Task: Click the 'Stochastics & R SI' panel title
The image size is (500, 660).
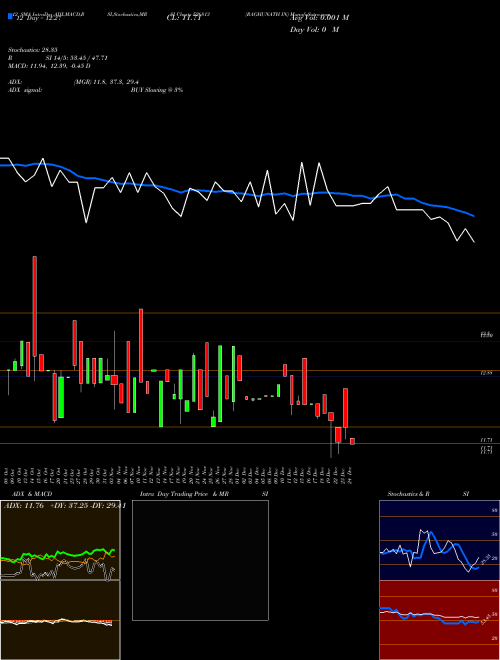Action: [428, 494]
